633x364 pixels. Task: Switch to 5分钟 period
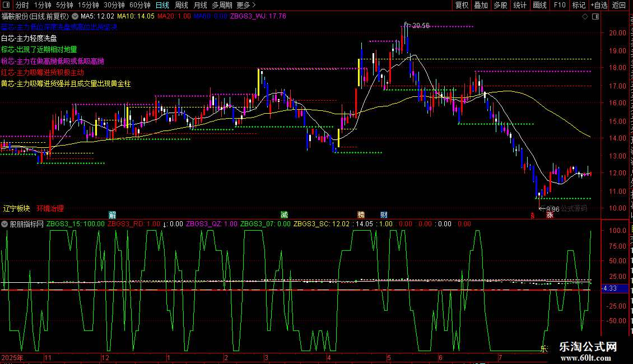tap(64, 5)
